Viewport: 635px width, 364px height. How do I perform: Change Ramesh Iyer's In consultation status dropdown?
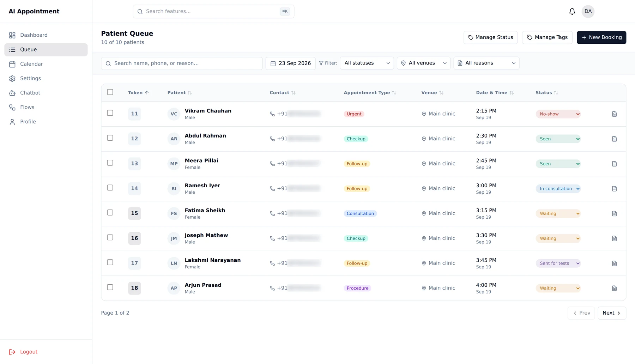coord(558,189)
